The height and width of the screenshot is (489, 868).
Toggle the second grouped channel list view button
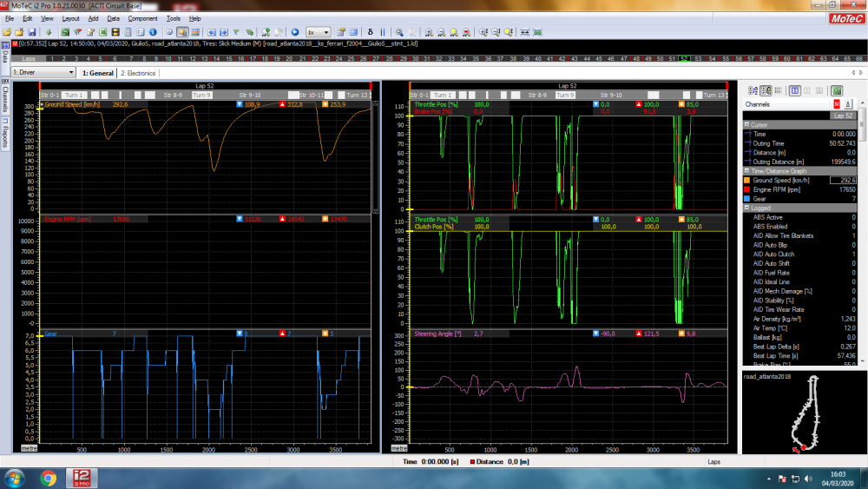766,90
